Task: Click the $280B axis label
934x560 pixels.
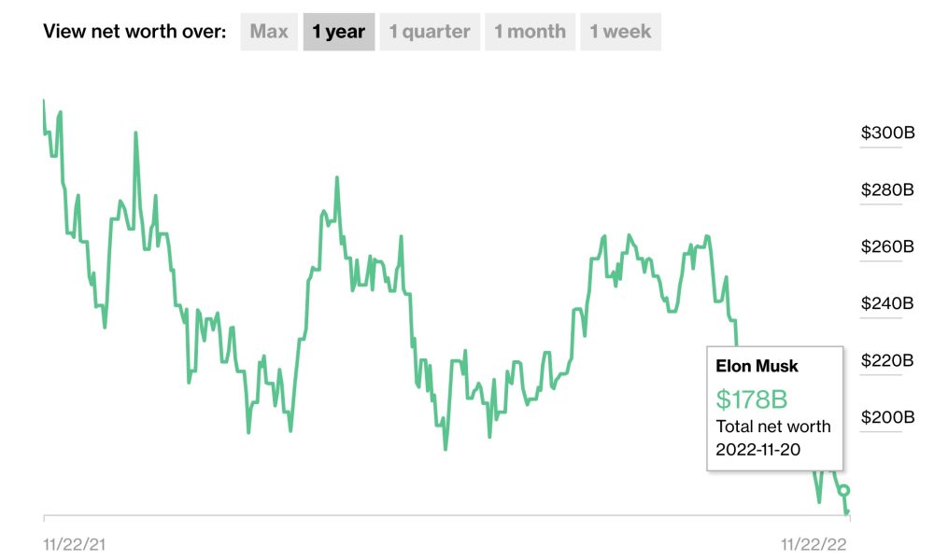Action: (x=887, y=189)
